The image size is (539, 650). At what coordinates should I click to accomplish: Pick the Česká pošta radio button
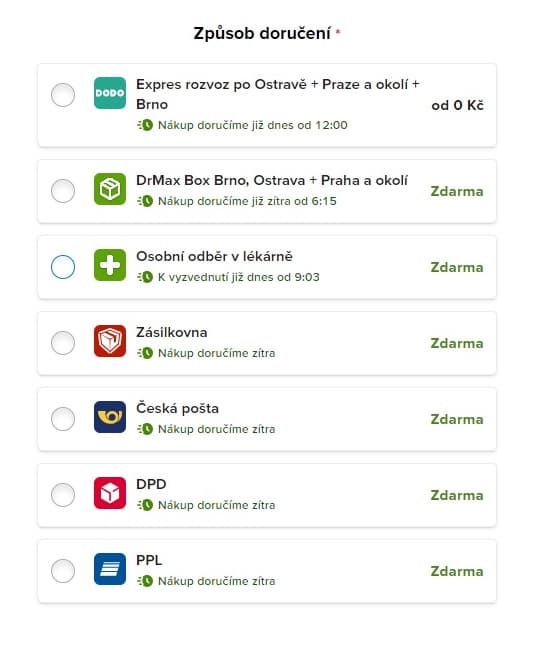[63, 419]
